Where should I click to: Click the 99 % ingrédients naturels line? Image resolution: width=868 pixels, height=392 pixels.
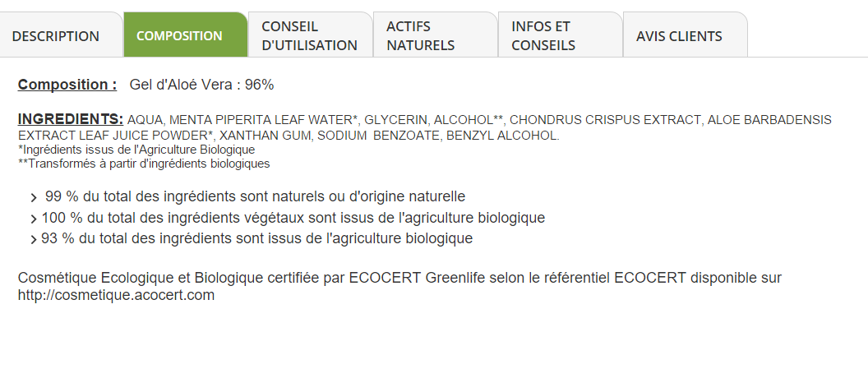click(x=255, y=196)
